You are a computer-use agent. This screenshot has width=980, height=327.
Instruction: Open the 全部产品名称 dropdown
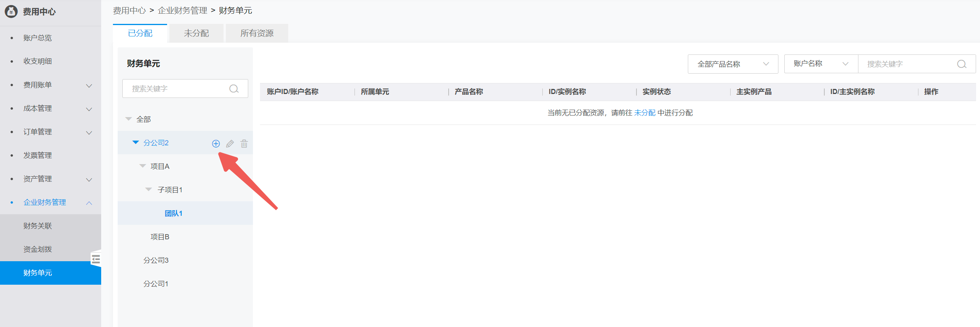[x=733, y=64]
